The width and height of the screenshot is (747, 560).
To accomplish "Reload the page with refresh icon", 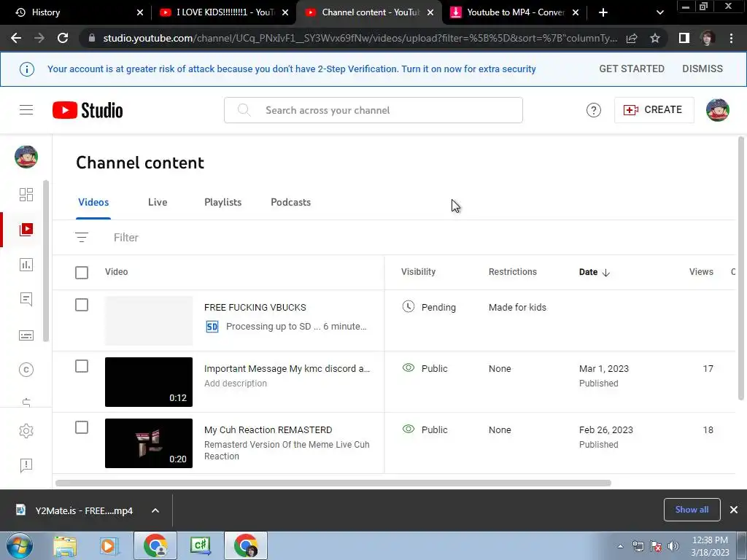I will [x=63, y=38].
